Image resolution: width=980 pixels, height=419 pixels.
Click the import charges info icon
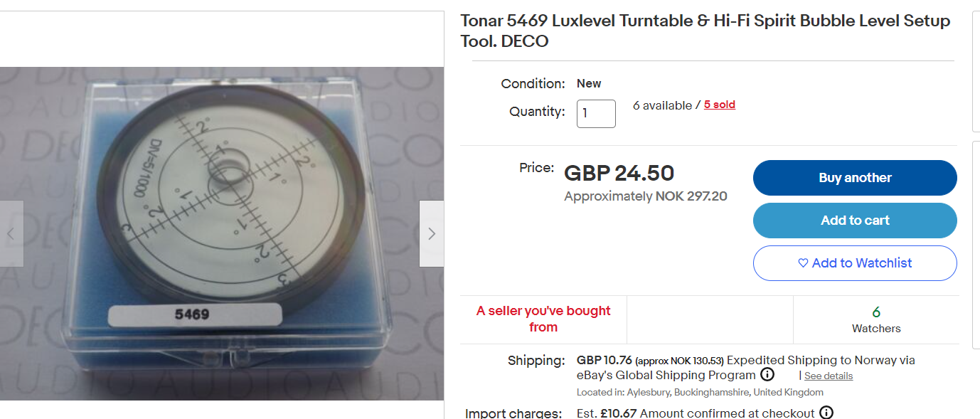(x=826, y=413)
